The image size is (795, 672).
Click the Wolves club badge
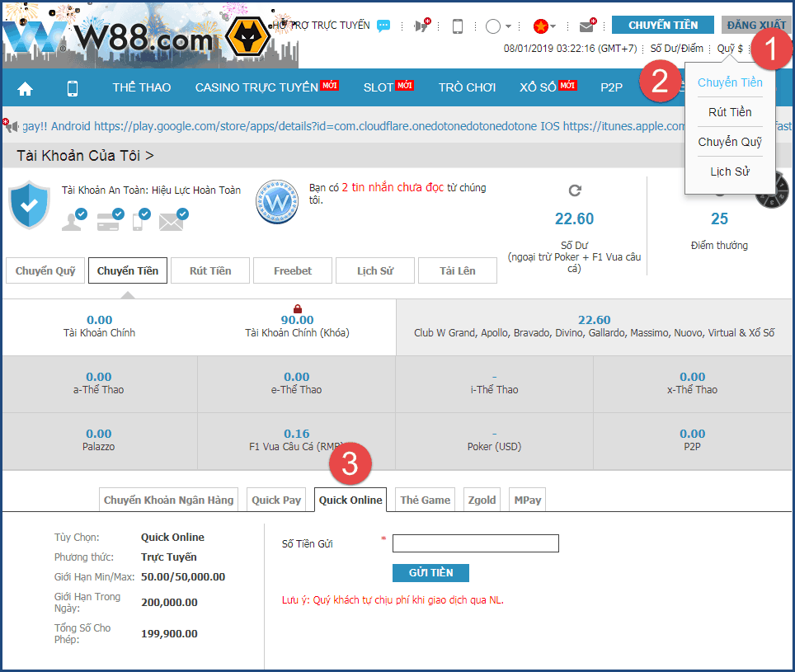[248, 36]
